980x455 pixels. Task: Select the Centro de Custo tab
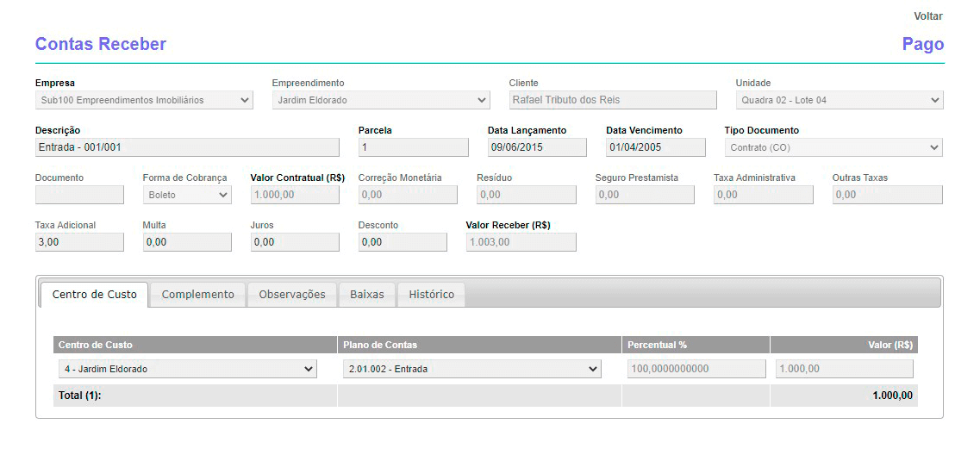(x=95, y=295)
